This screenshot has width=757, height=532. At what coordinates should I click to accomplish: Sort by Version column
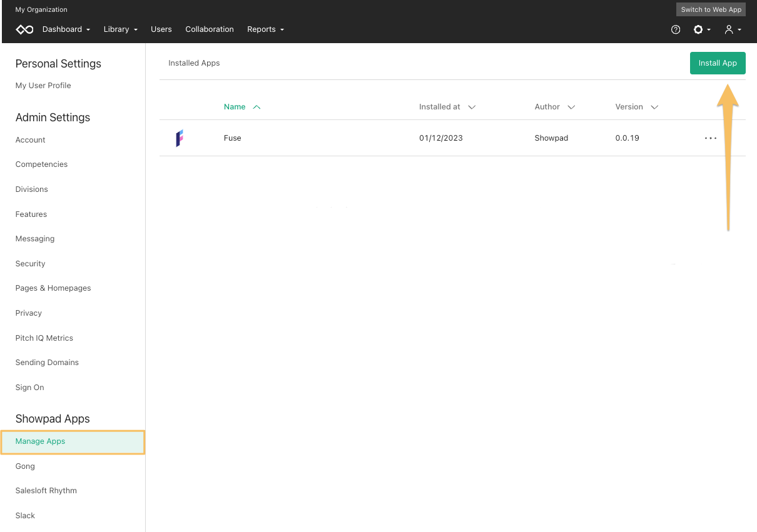pyautogui.click(x=637, y=107)
